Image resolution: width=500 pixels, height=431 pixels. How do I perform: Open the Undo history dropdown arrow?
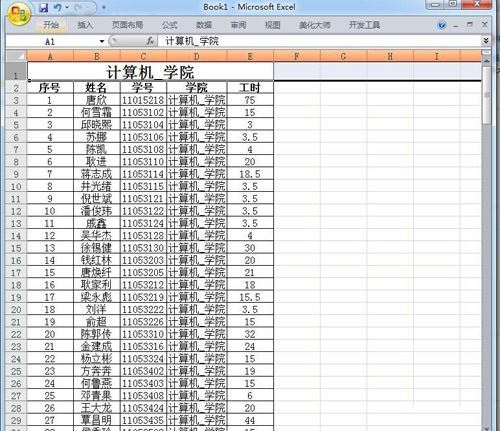point(67,7)
